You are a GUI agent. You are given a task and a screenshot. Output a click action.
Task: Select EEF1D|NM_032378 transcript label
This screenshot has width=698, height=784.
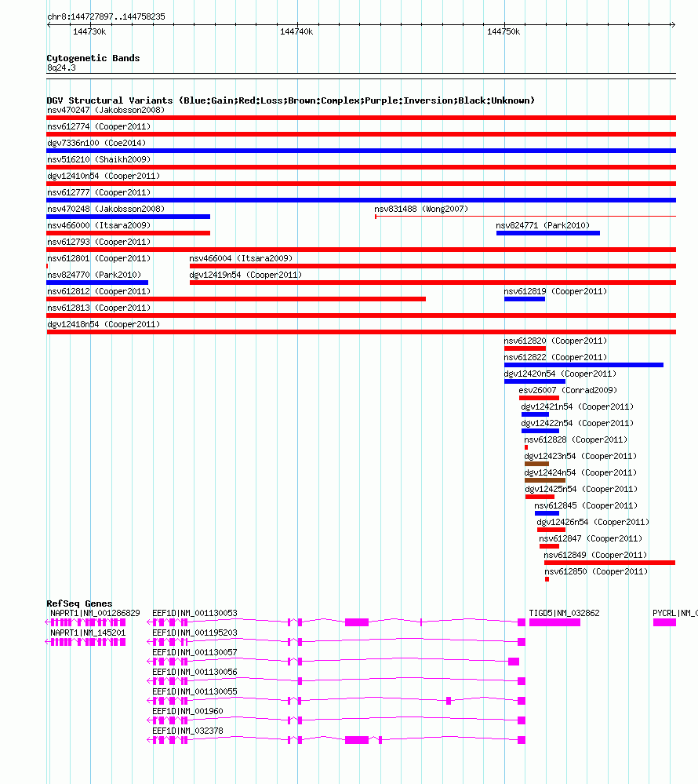pos(188,731)
